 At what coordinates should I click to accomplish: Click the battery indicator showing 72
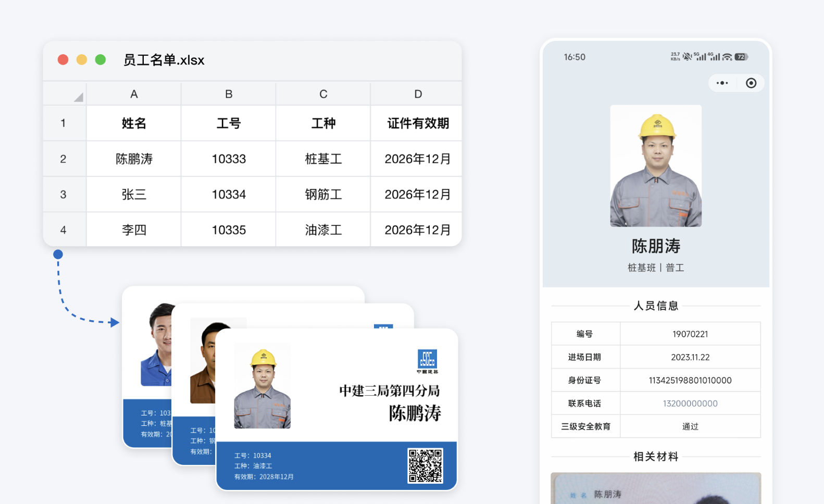pyautogui.click(x=741, y=57)
